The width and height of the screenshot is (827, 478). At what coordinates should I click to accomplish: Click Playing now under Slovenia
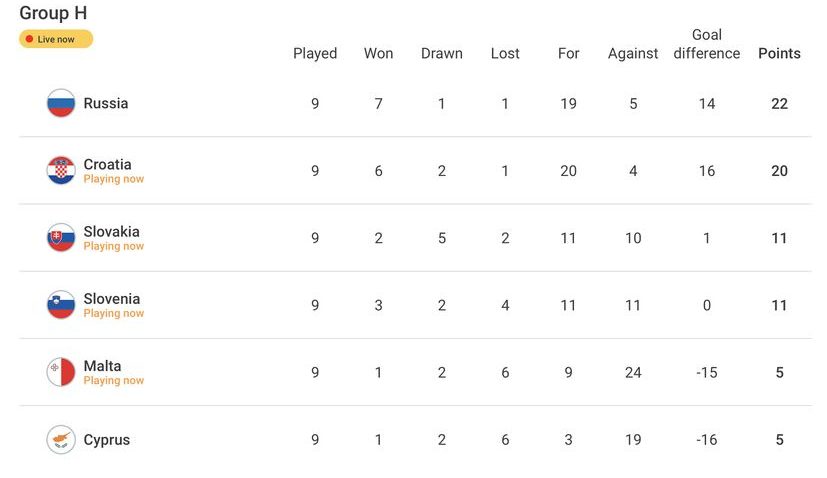114,313
